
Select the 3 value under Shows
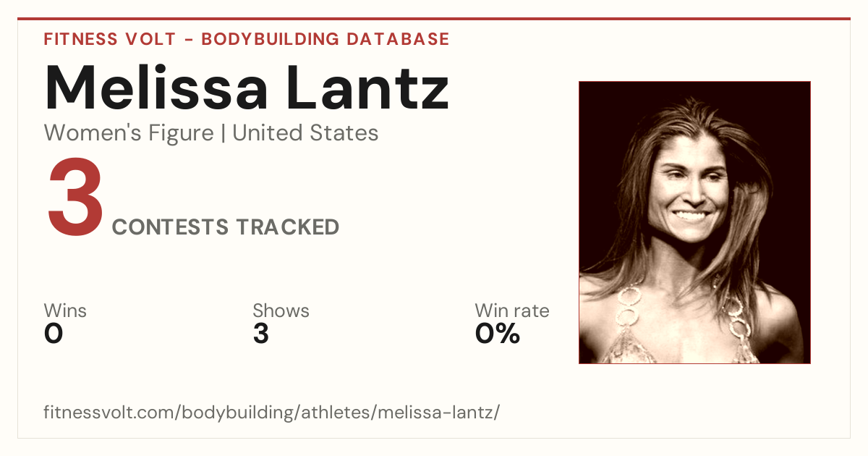(x=260, y=334)
